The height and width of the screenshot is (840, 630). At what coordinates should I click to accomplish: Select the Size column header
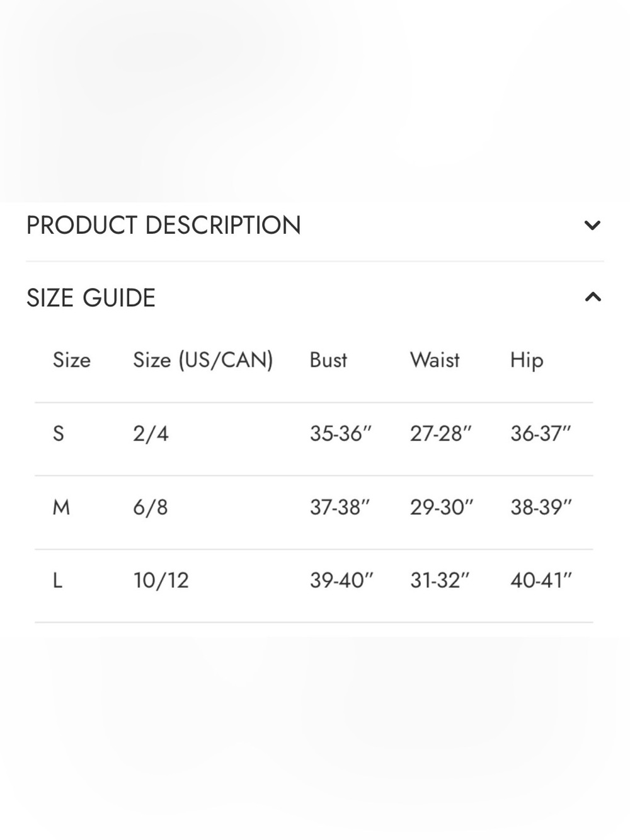[x=72, y=360]
